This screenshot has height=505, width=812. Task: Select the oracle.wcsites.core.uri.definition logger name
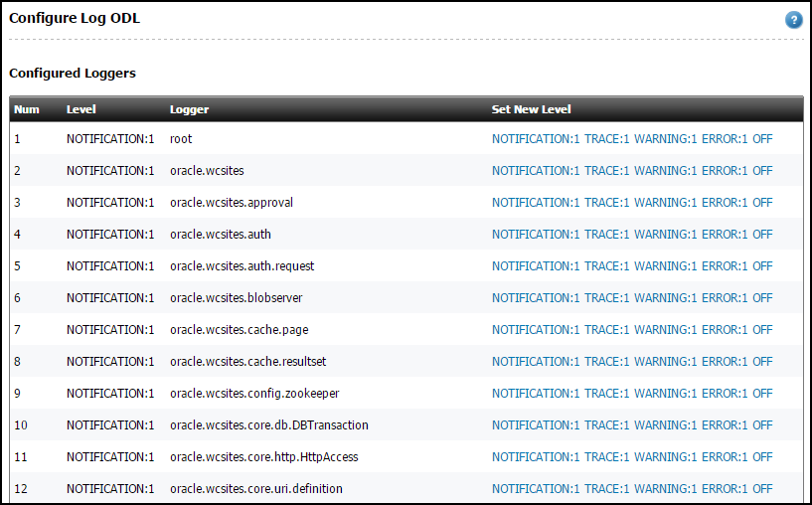click(255, 488)
